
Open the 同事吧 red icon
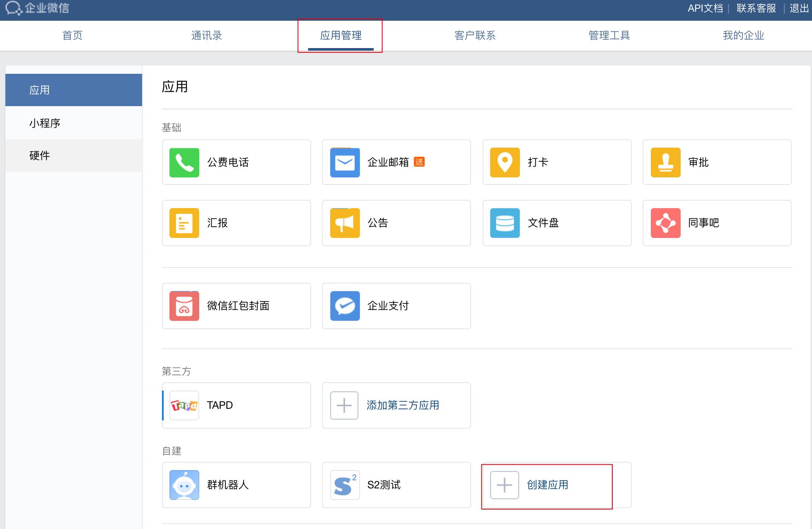click(x=665, y=223)
